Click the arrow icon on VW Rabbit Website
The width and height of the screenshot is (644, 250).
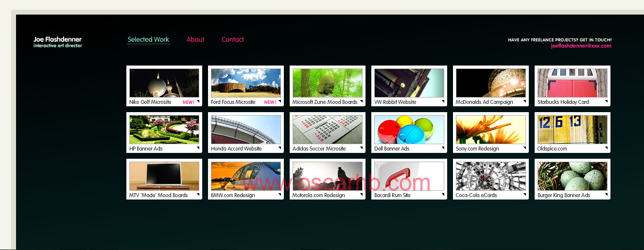tap(443, 101)
